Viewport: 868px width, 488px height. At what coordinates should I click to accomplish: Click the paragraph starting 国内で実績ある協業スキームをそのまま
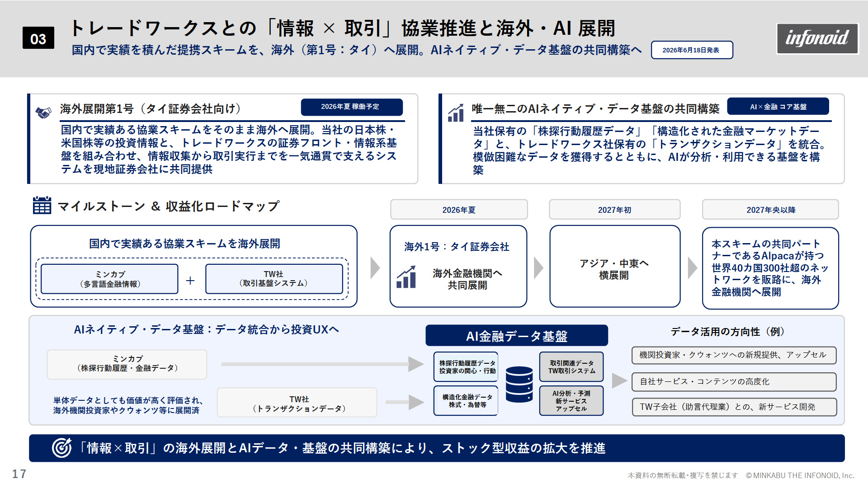click(229, 149)
